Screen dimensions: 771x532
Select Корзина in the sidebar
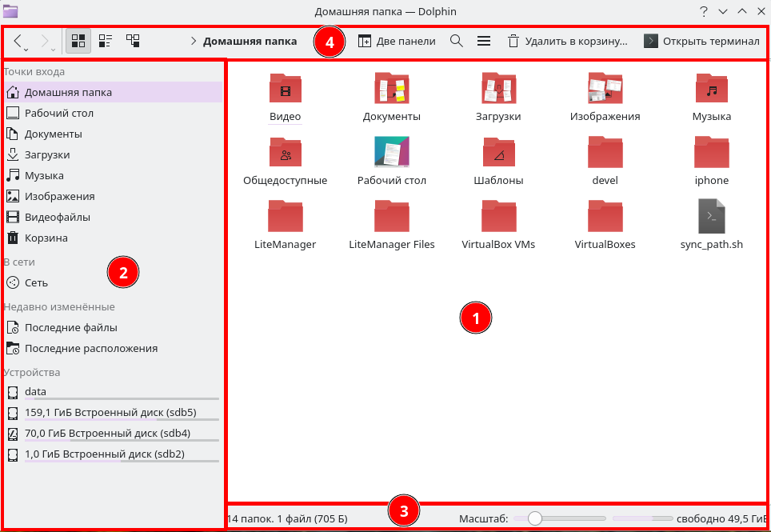coord(46,238)
